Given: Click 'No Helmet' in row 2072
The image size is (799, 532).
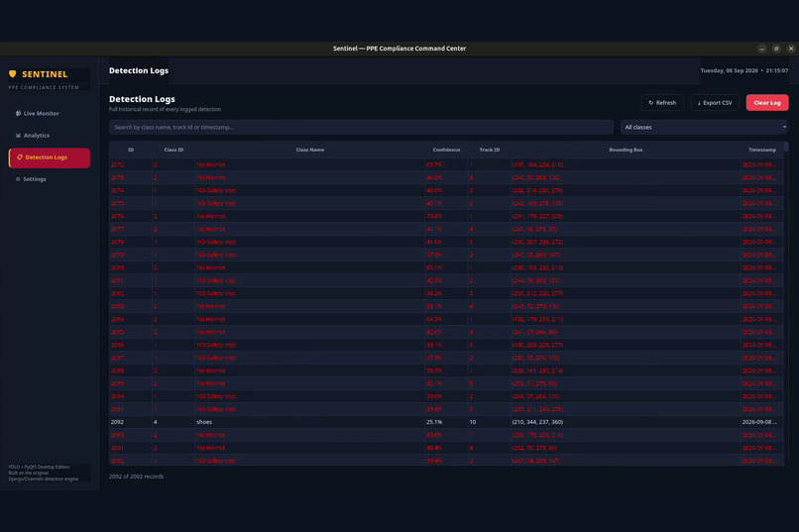Looking at the screenshot, I should pyautogui.click(x=310, y=164).
